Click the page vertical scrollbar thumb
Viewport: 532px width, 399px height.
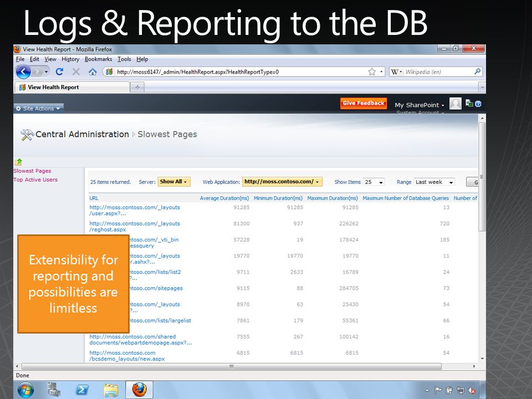(482, 177)
